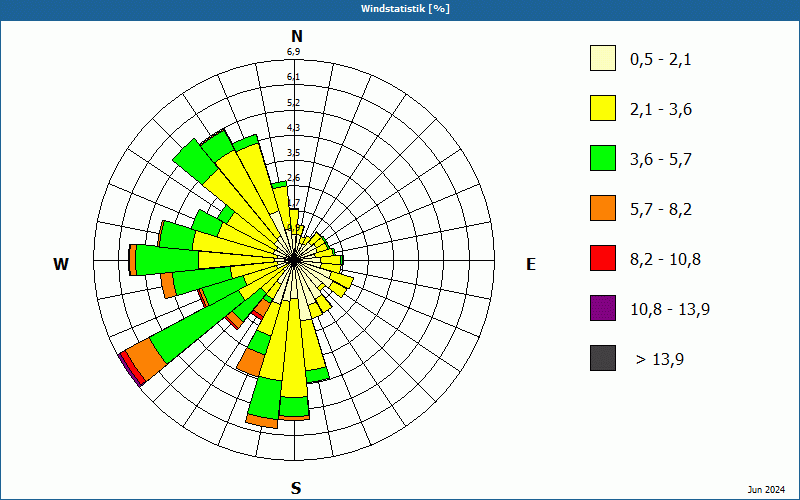Click the 'W' compass label

coord(61,264)
